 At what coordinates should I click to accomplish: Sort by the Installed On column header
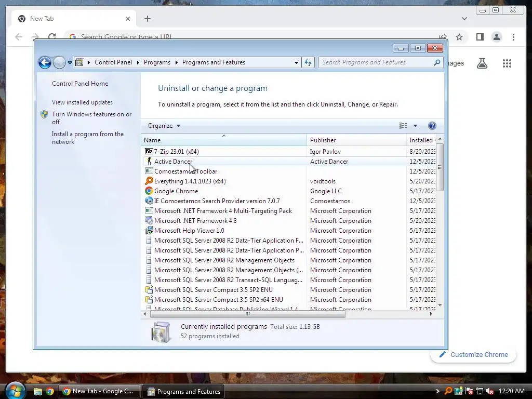pyautogui.click(x=421, y=140)
